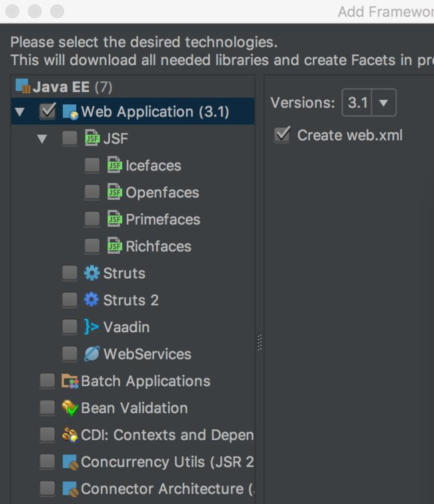The height and width of the screenshot is (504, 434).
Task: Select the Bean Validation row
Action: (x=133, y=408)
